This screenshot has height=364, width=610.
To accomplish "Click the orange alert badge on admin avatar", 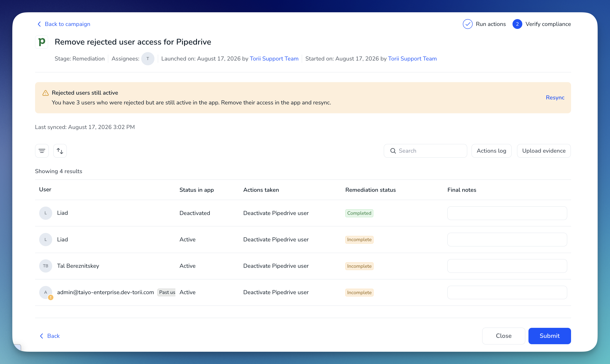I will coord(51,298).
